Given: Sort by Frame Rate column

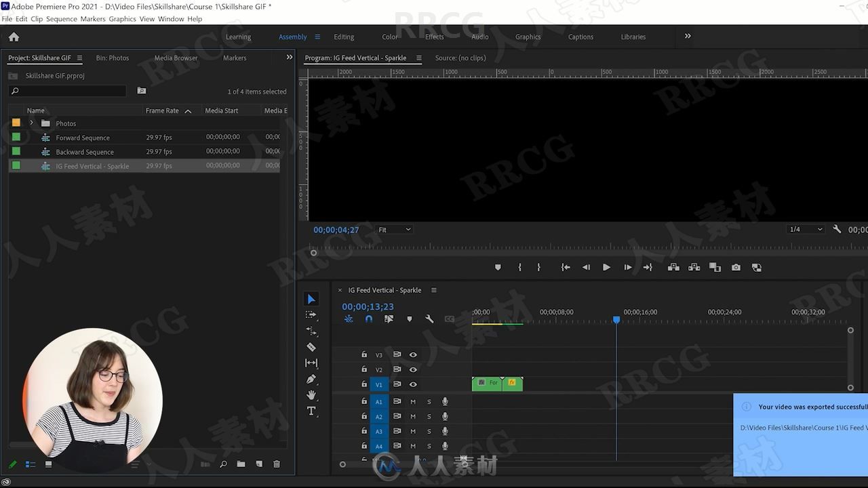Looking at the screenshot, I should 162,110.
